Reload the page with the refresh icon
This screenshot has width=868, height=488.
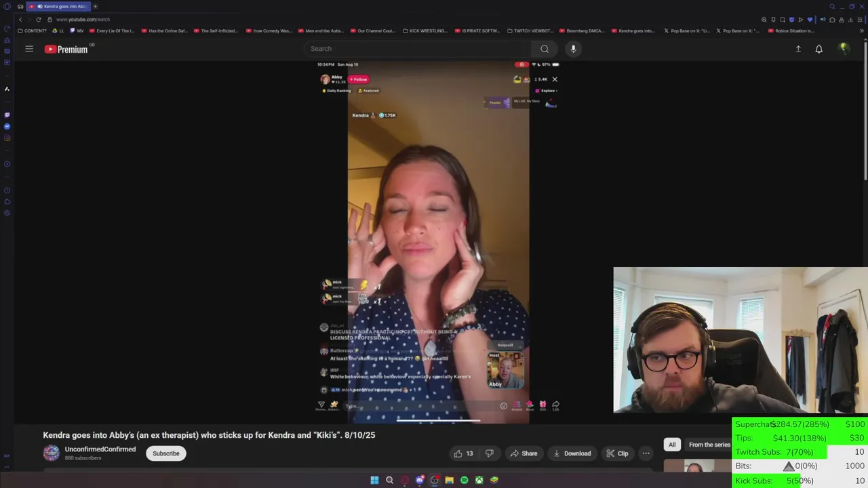[x=39, y=20]
